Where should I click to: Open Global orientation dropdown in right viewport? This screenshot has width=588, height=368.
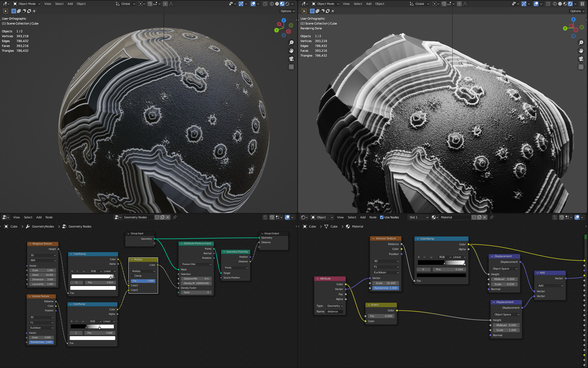[419, 4]
